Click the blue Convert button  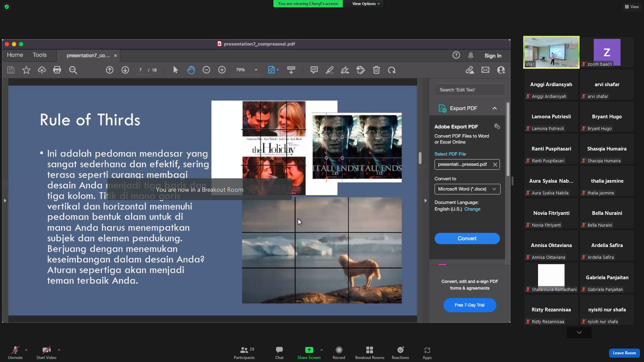click(467, 238)
